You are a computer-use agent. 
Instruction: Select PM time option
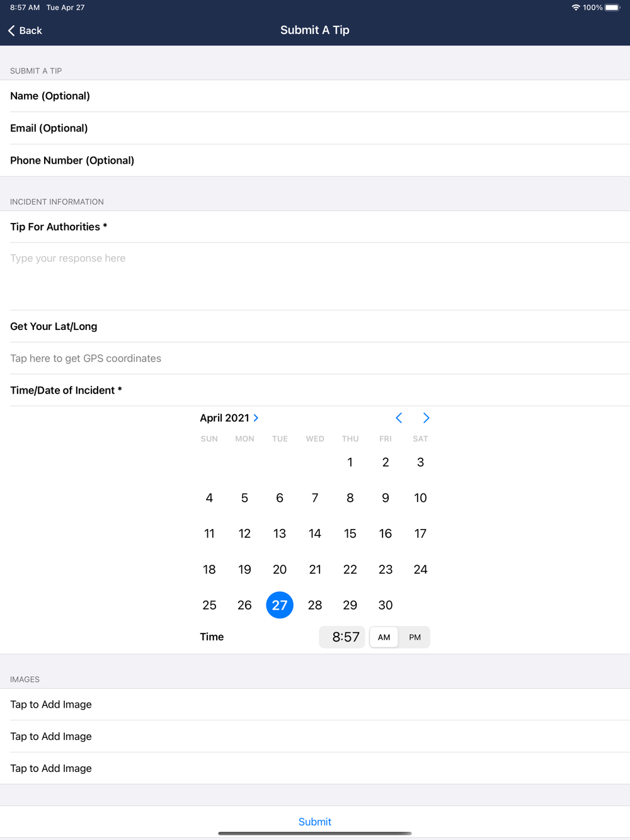[x=415, y=637]
